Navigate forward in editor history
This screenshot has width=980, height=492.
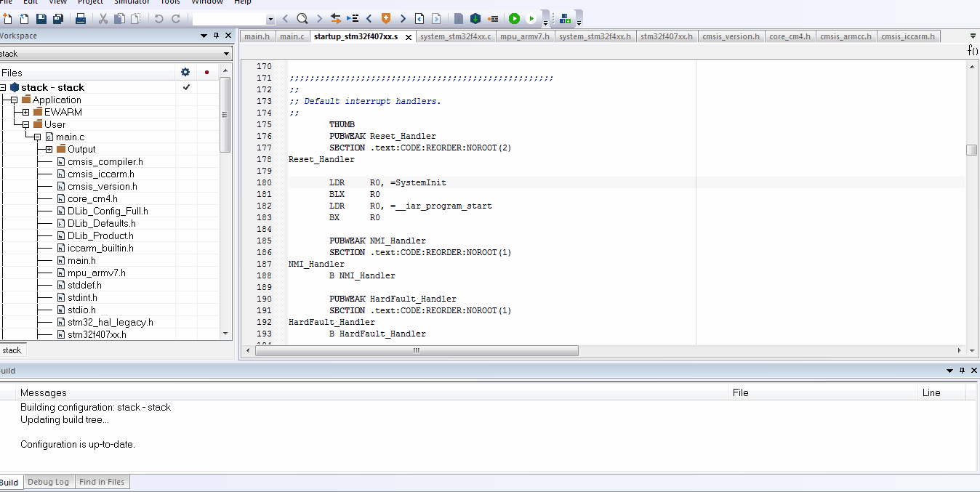[436, 18]
